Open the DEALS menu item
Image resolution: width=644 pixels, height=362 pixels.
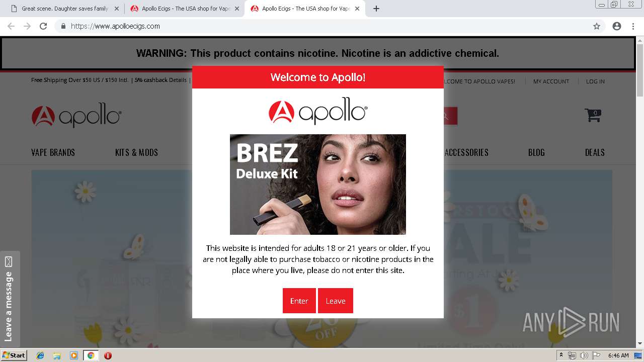595,152
